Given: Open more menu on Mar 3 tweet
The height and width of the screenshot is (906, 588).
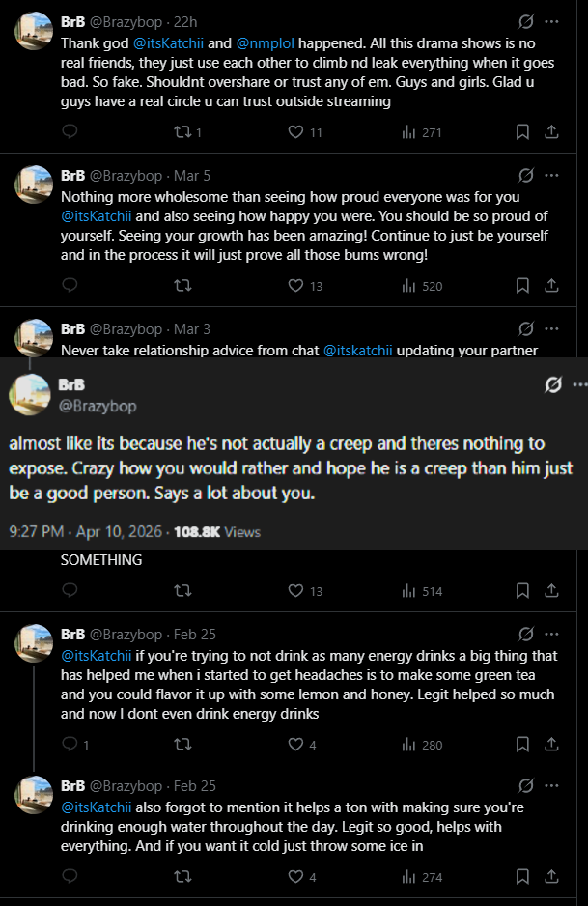Looking at the screenshot, I should click(551, 328).
